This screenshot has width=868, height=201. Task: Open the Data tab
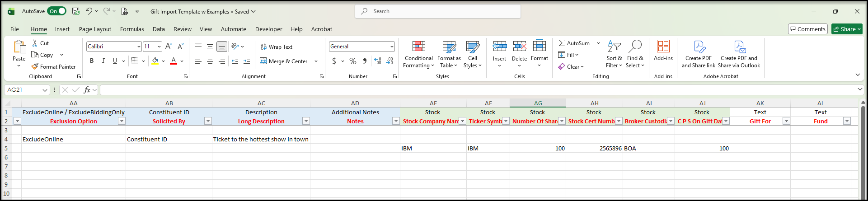[x=159, y=29]
